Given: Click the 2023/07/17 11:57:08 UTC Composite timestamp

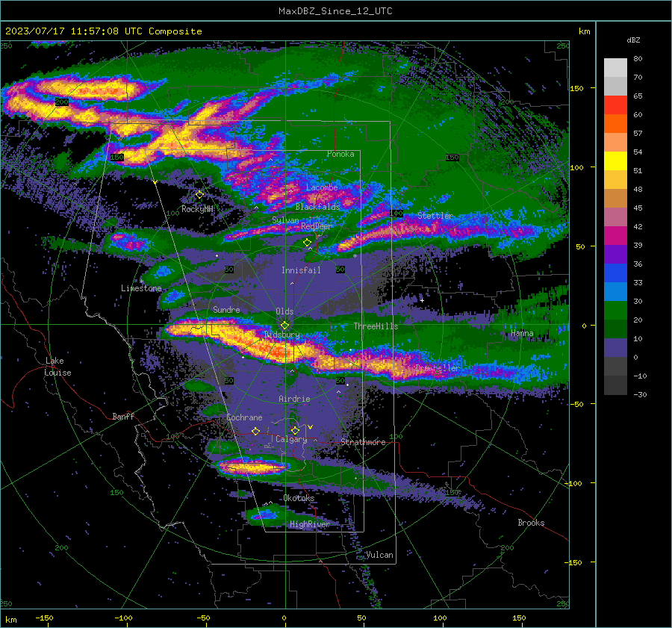Looking at the screenshot, I should pos(103,31).
